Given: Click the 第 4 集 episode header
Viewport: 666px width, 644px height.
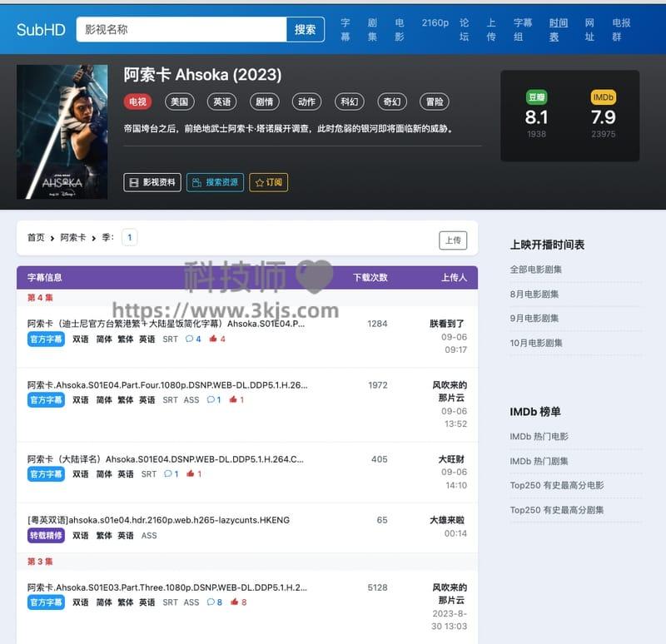Looking at the screenshot, I should pos(40,298).
